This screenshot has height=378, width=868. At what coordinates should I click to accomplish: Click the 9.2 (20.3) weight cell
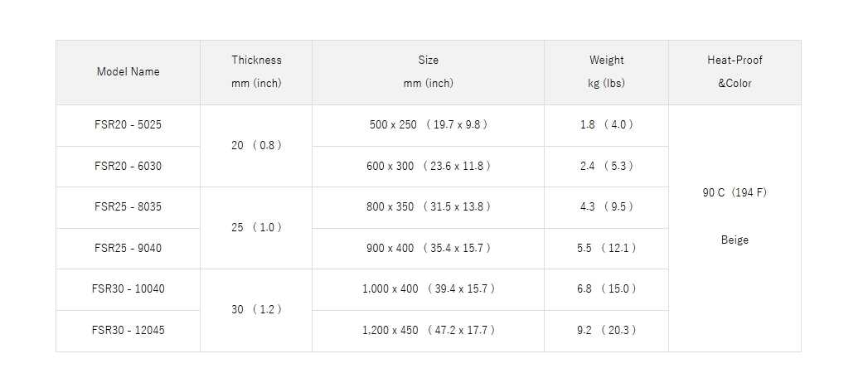click(606, 331)
